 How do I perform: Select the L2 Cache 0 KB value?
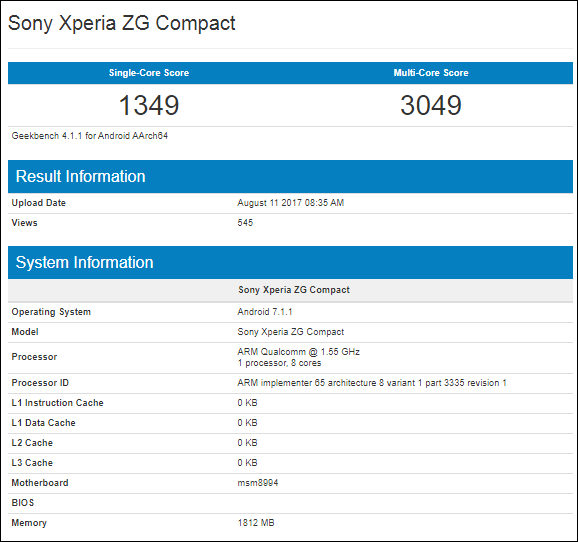(x=247, y=442)
